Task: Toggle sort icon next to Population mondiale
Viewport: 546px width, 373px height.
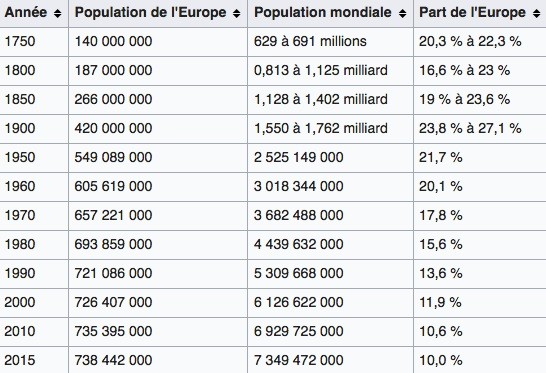Action: pos(403,13)
